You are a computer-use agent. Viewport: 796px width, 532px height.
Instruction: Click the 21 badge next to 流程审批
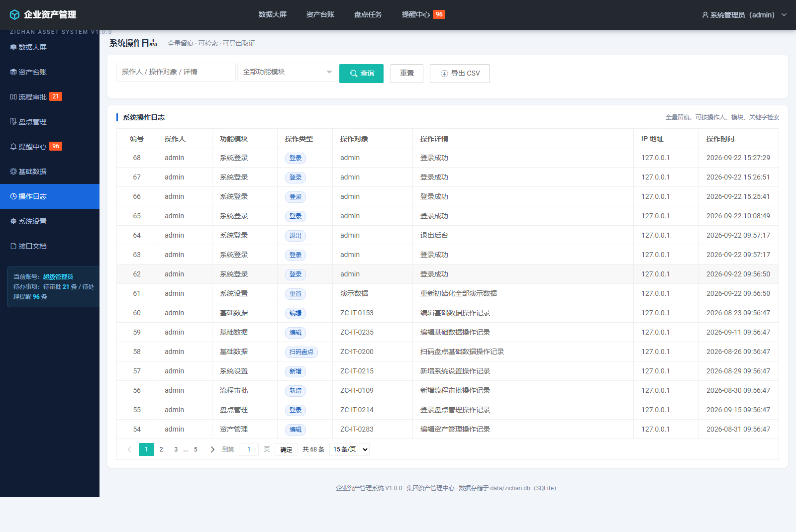[56, 96]
